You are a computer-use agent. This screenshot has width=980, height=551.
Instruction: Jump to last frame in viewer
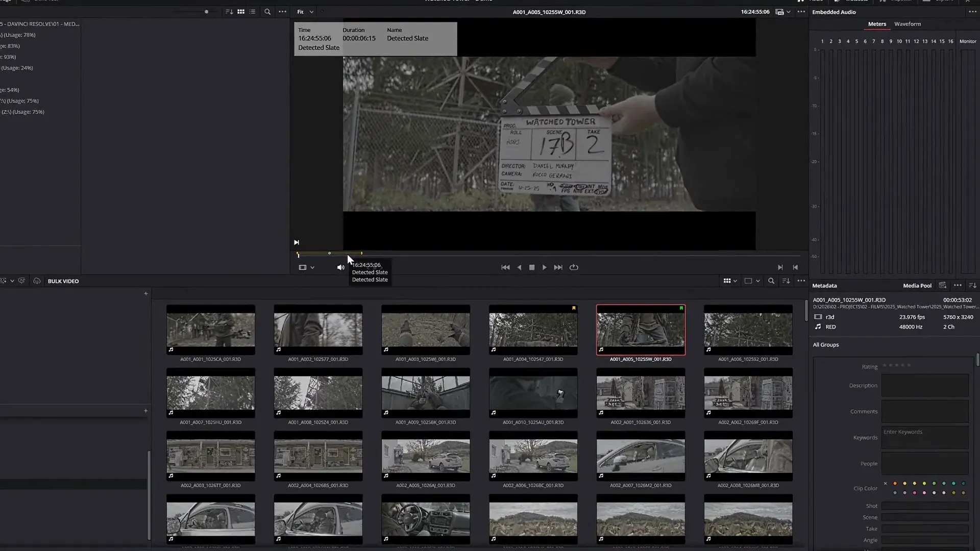click(x=558, y=267)
